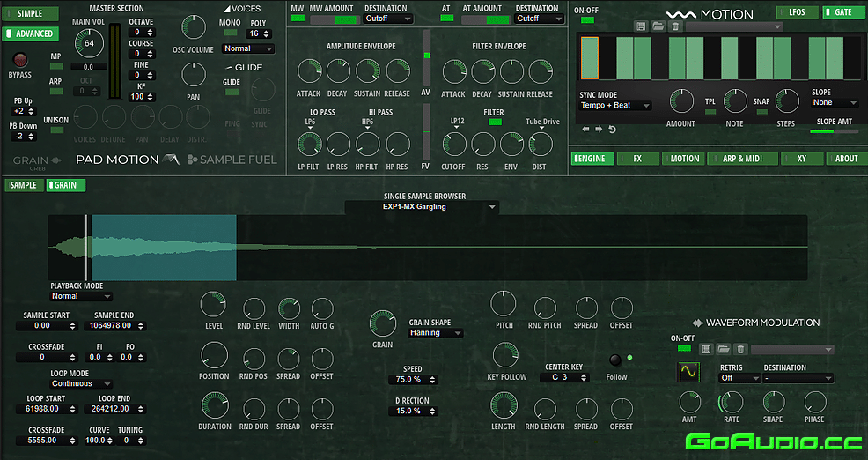Viewport: 868px width, 460px height.
Task: Click the Amplitude Envelope Attack knob
Action: click(x=309, y=71)
